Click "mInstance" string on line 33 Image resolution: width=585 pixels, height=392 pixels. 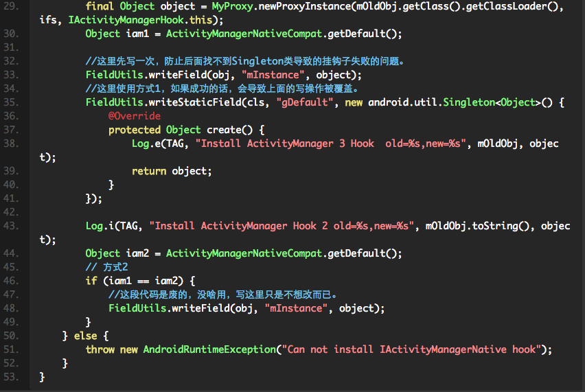tap(273, 75)
